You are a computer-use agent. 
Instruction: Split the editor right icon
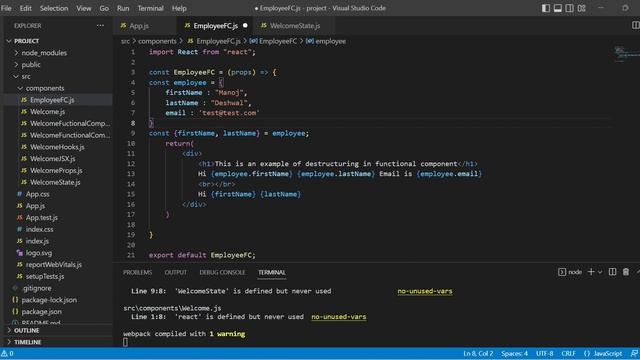(635, 25)
